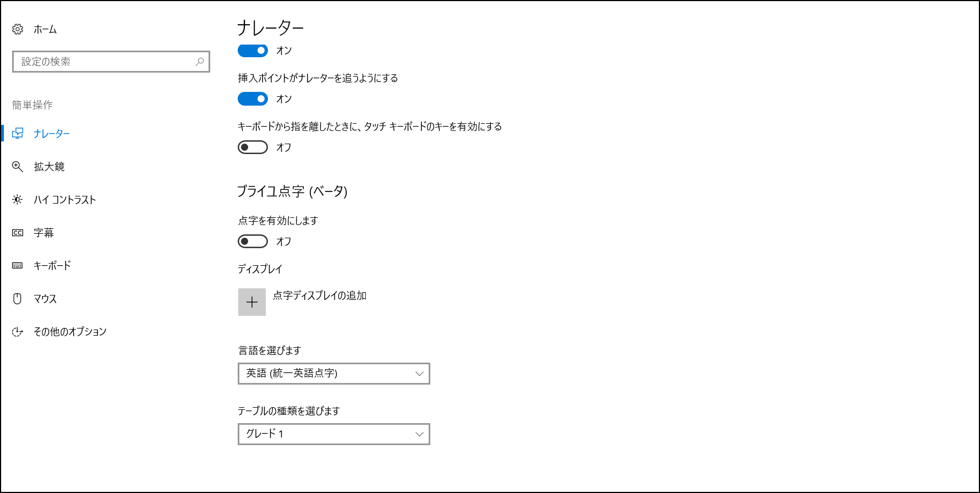This screenshot has width=980, height=493.
Task: Enable touch keyboard keys on finger lift toggle
Action: coord(253,147)
